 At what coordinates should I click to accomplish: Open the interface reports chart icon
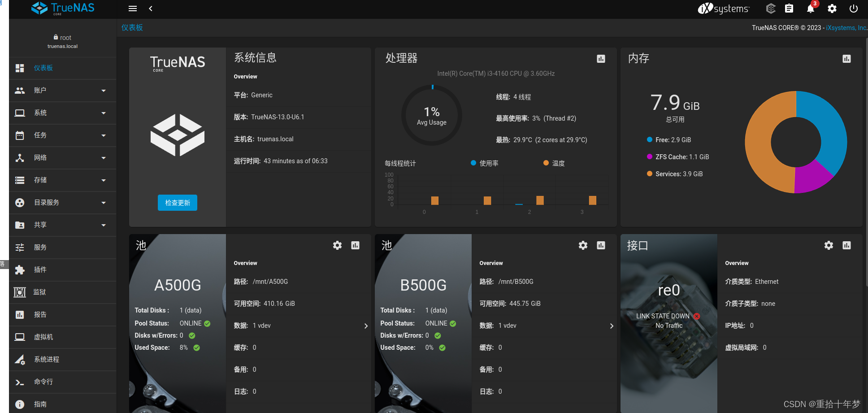(846, 245)
